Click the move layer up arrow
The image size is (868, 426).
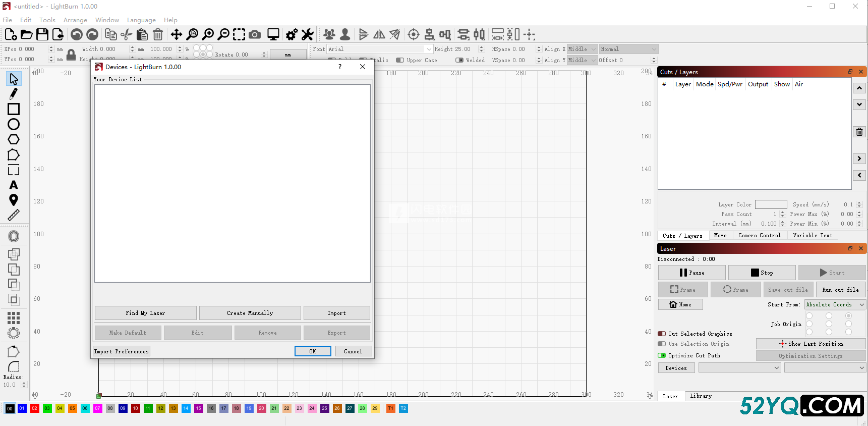pyautogui.click(x=859, y=88)
